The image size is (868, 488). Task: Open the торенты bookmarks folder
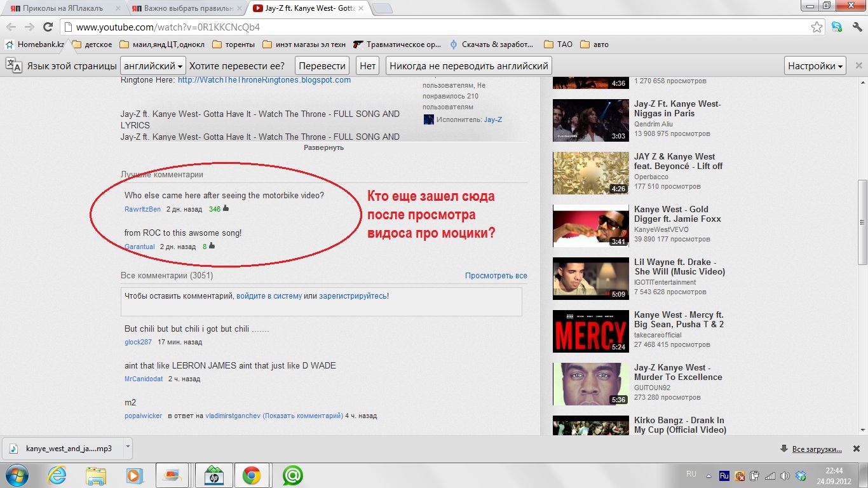tap(233, 44)
